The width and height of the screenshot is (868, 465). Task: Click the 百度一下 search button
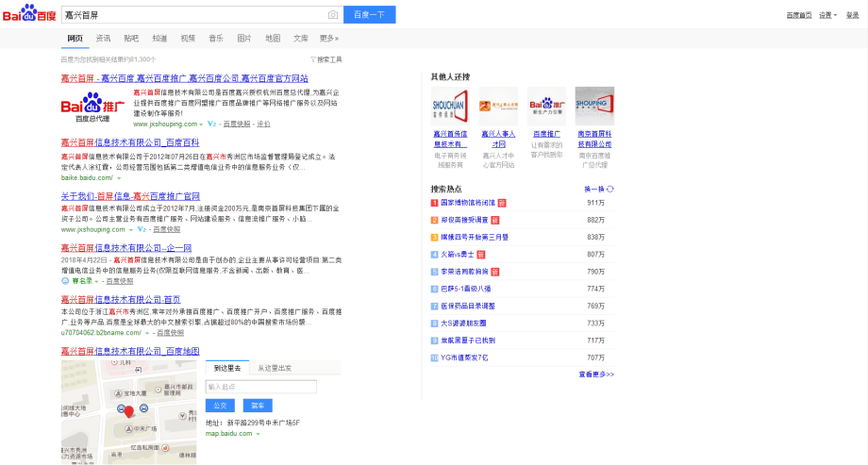(369, 15)
